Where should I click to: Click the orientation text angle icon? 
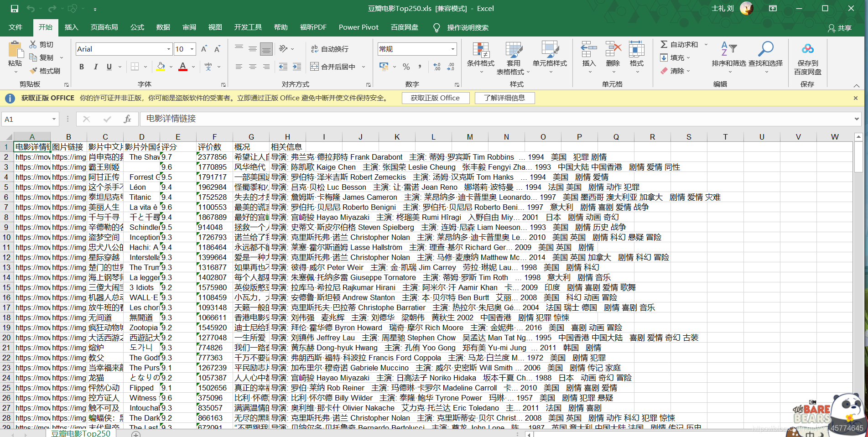coord(283,49)
